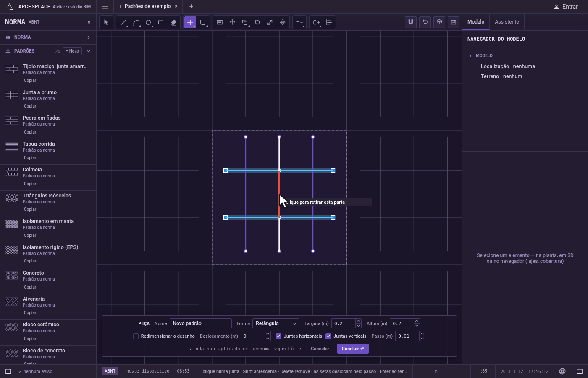Uncheck Juntas horizontais

click(278, 336)
